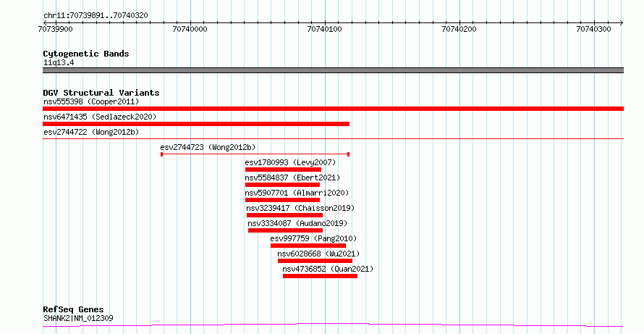Click the esv1780993 (Levy2007) label
644x334 pixels.
pyautogui.click(x=290, y=162)
